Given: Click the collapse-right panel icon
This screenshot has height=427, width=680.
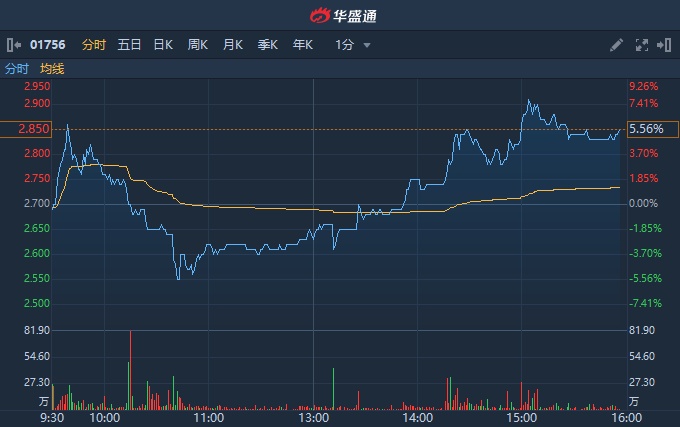Looking at the screenshot, I should tap(664, 45).
